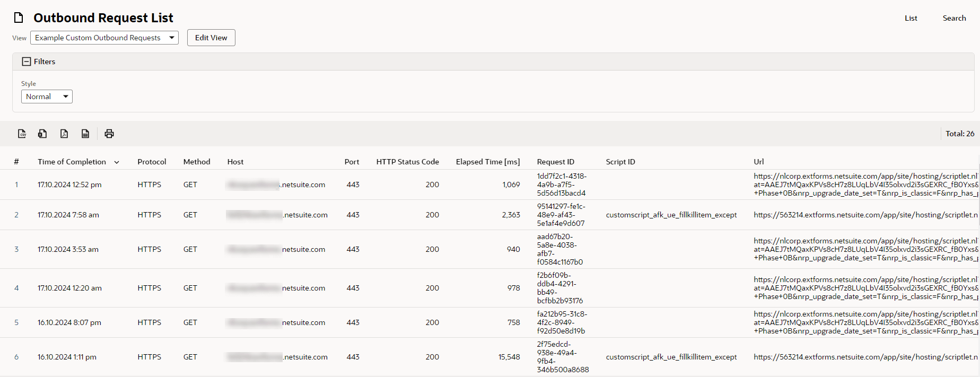This screenshot has width=980, height=377.
Task: Sort by Elapsed Time [ms] column header
Action: pyautogui.click(x=488, y=162)
